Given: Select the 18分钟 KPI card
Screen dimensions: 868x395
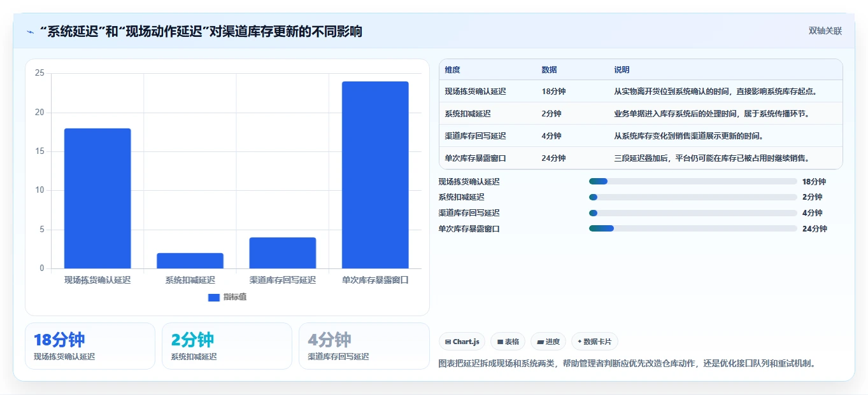Looking at the screenshot, I should [x=90, y=346].
